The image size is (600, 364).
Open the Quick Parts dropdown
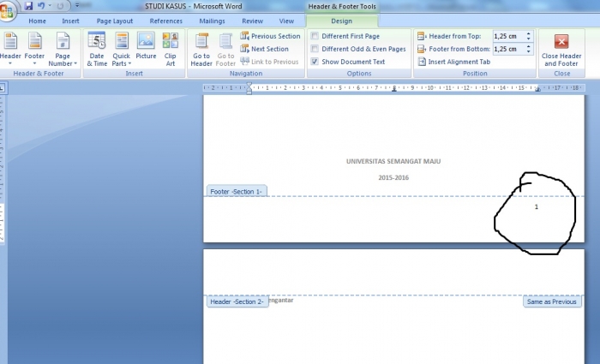[121, 49]
